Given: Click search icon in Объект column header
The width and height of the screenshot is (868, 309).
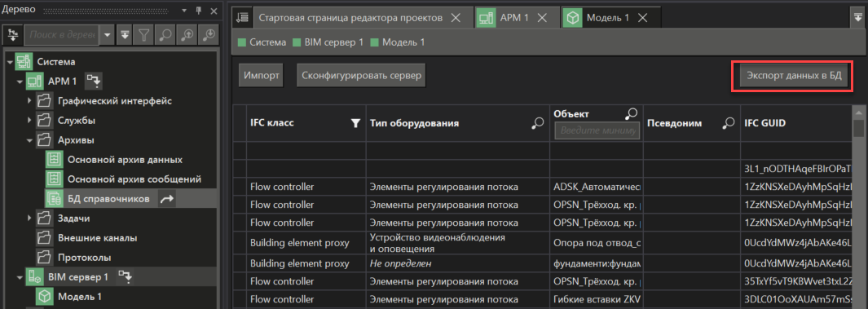Looking at the screenshot, I should click(632, 113).
